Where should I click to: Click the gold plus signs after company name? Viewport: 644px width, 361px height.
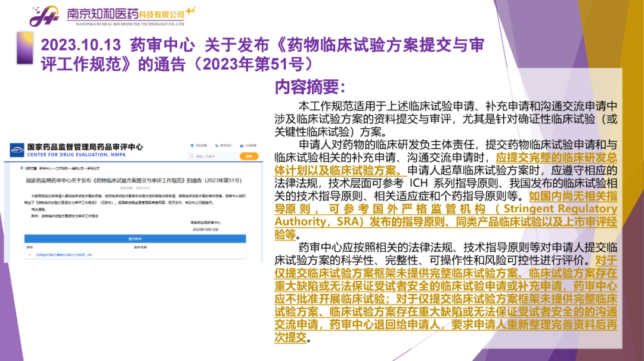click(190, 11)
